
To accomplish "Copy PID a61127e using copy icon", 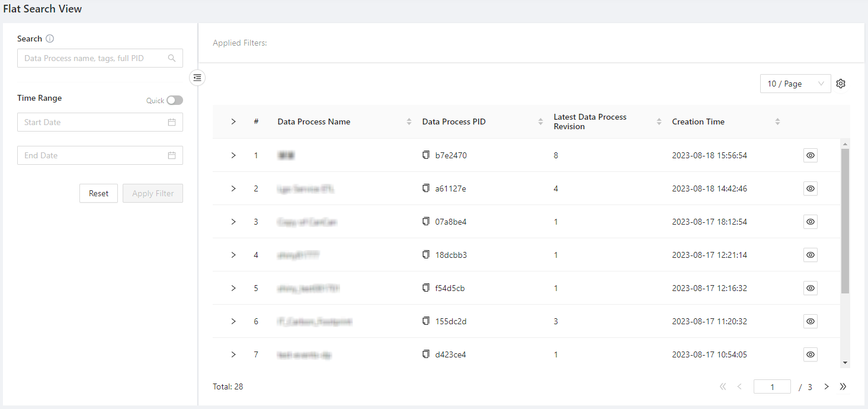I will click(425, 188).
